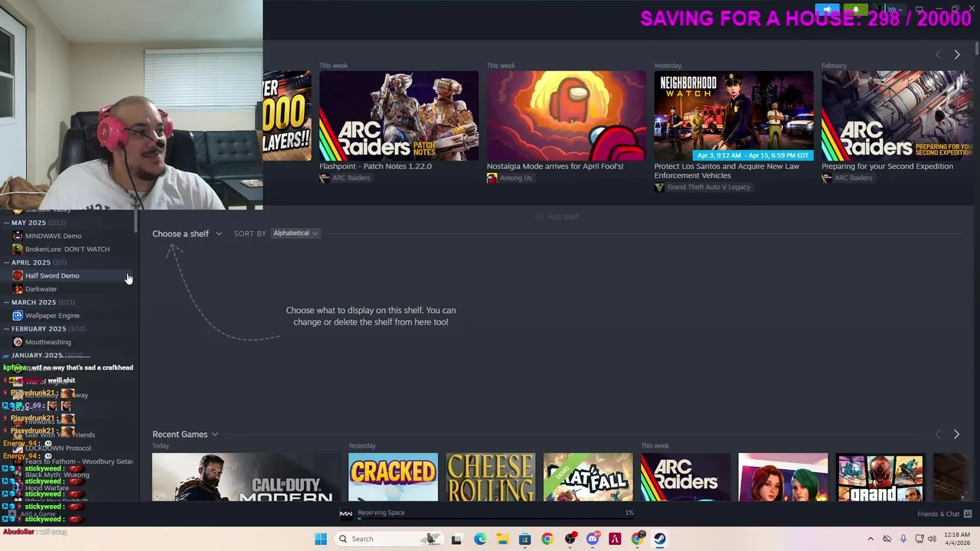980x551 pixels.
Task: Click the microphone icon in system tray
Action: click(903, 539)
